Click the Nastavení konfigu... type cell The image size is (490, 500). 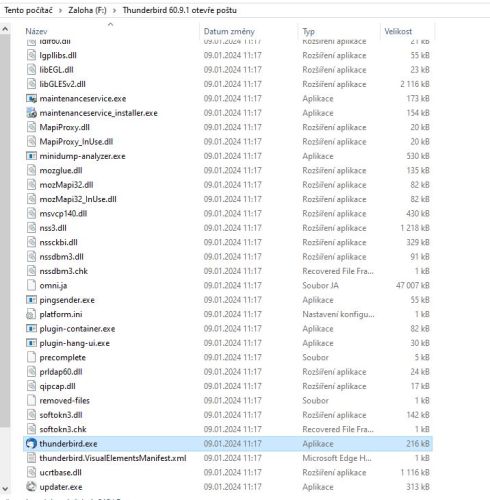(338, 314)
